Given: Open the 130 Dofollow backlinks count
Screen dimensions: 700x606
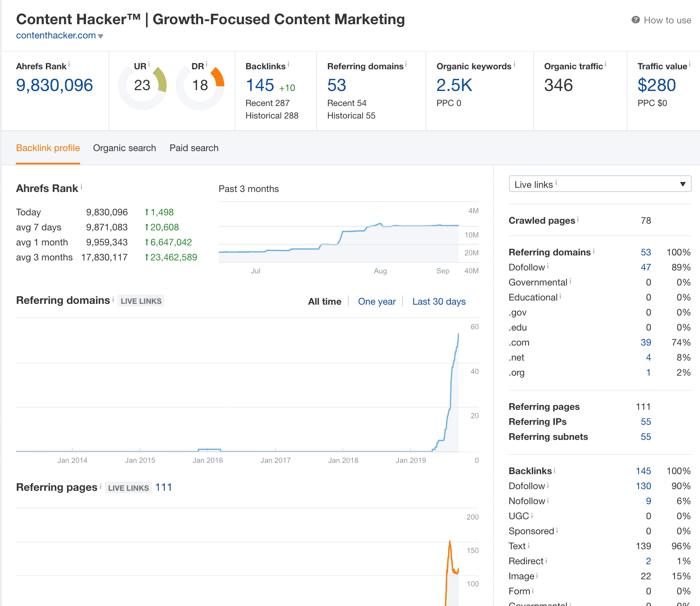Looking at the screenshot, I should (x=643, y=486).
